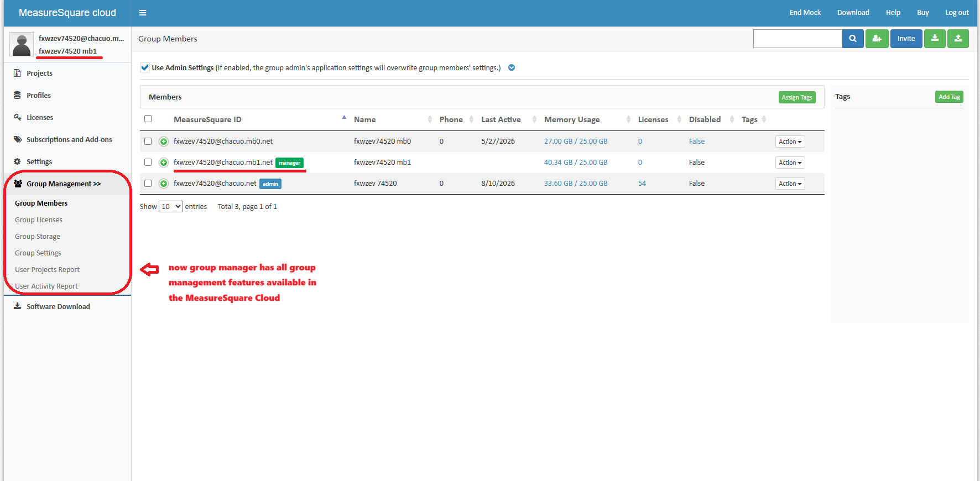The width and height of the screenshot is (980, 481).
Task: Check the select-all members checkbox
Action: click(148, 119)
